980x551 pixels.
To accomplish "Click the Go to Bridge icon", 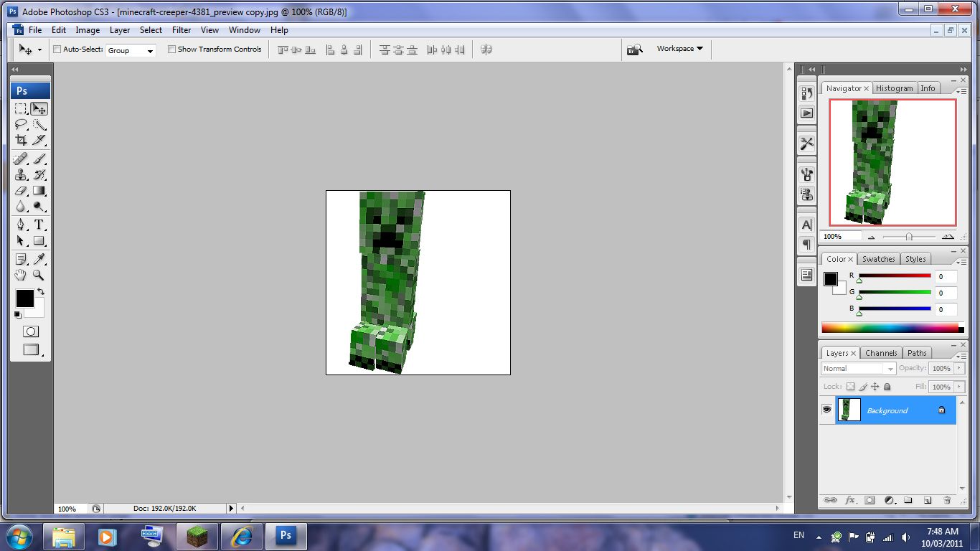I will 634,50.
